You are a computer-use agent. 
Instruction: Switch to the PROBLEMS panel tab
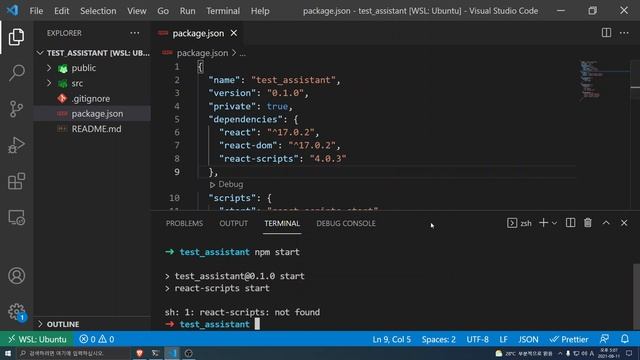click(x=184, y=223)
